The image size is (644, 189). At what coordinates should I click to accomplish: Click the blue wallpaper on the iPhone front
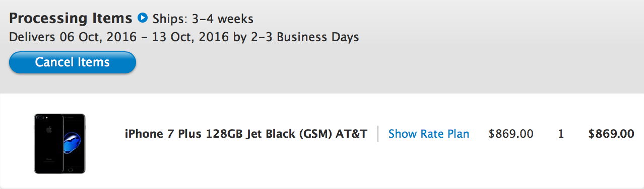point(73,143)
